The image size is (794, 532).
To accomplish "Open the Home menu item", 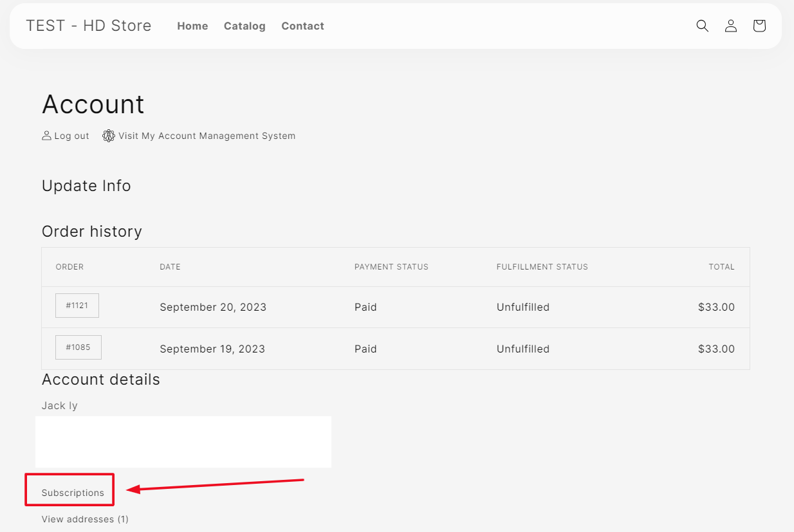I will pyautogui.click(x=192, y=26).
